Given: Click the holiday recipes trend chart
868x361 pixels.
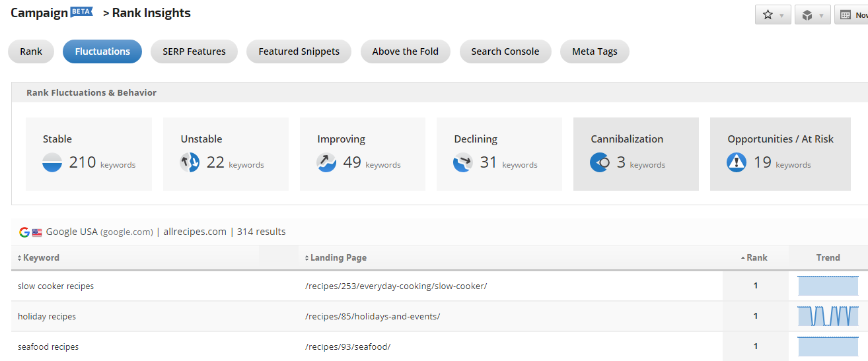Looking at the screenshot, I should tap(828, 316).
